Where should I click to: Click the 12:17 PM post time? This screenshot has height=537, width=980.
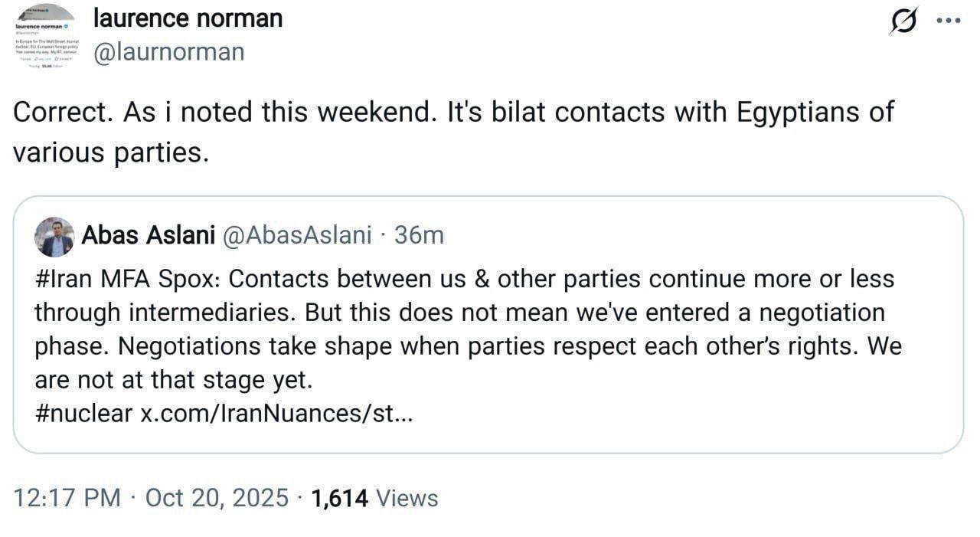pyautogui.click(x=67, y=498)
